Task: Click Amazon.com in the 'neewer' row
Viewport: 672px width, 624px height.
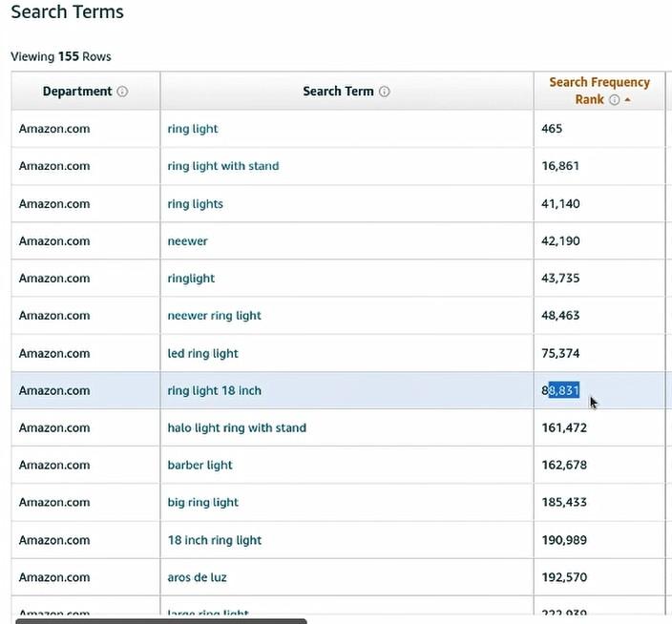Action: (54, 241)
